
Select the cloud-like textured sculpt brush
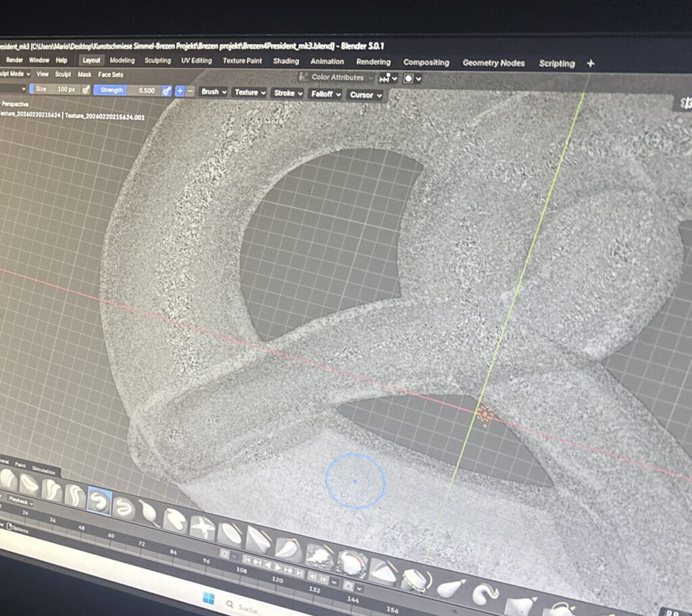(319, 557)
